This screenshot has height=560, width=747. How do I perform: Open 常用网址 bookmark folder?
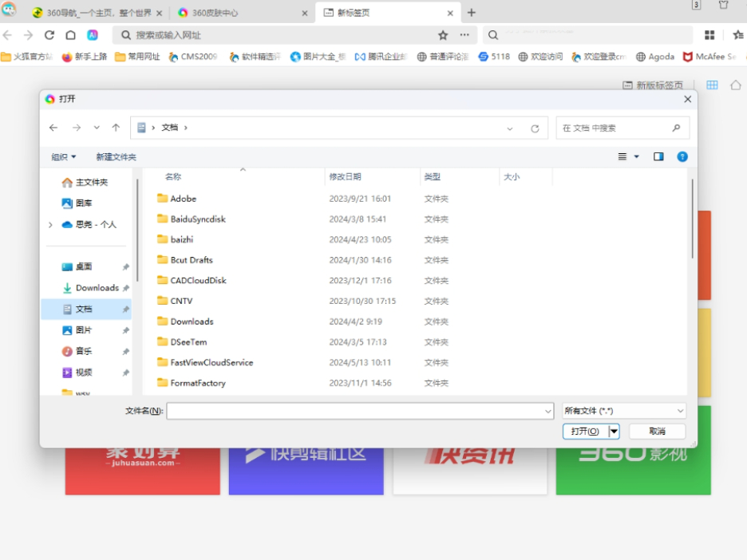tap(138, 57)
